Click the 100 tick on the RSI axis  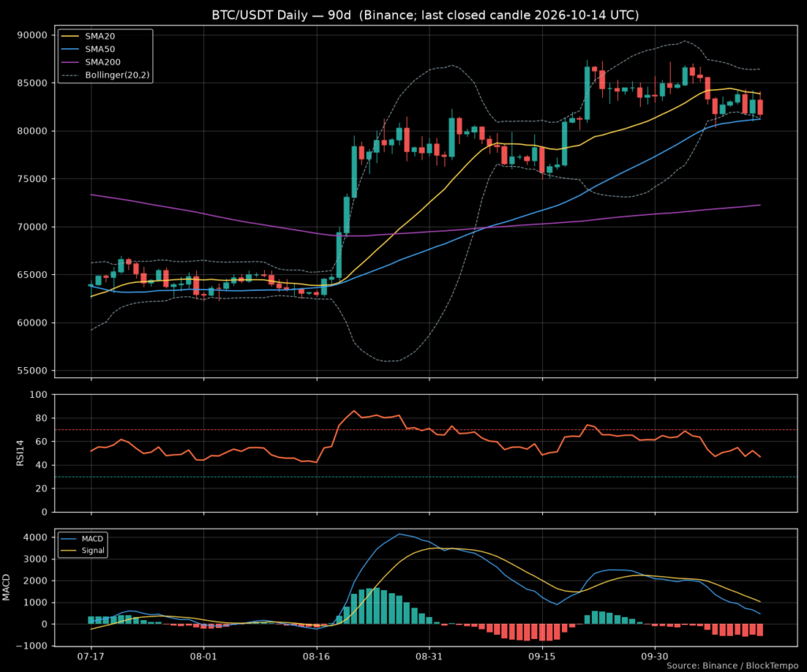pos(39,395)
